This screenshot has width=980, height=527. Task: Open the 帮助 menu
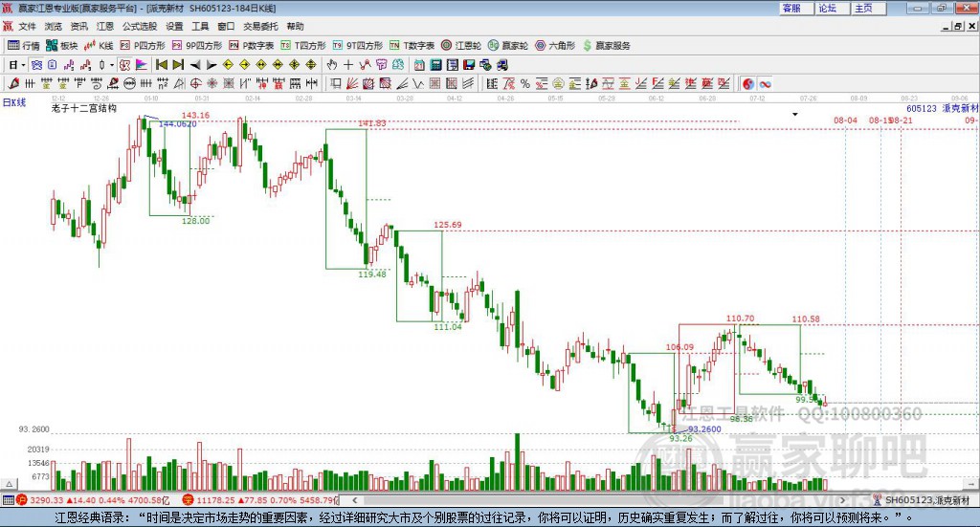(295, 26)
